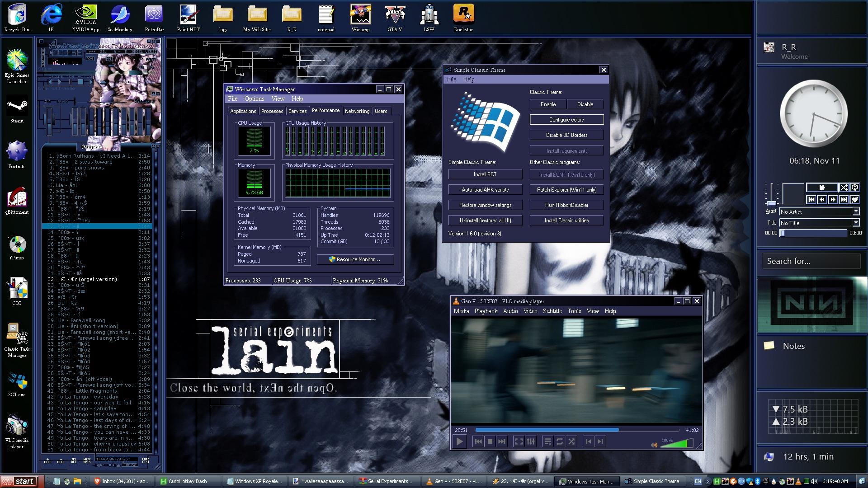This screenshot has width=868, height=488.
Task: Open Options menu in Task Manager
Action: (254, 99)
